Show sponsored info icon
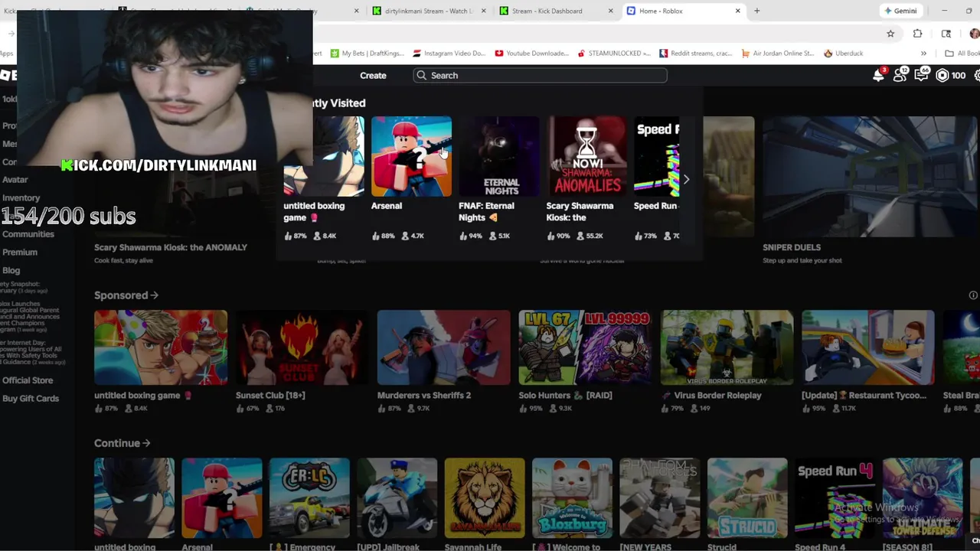The height and width of the screenshot is (551, 980). (973, 295)
